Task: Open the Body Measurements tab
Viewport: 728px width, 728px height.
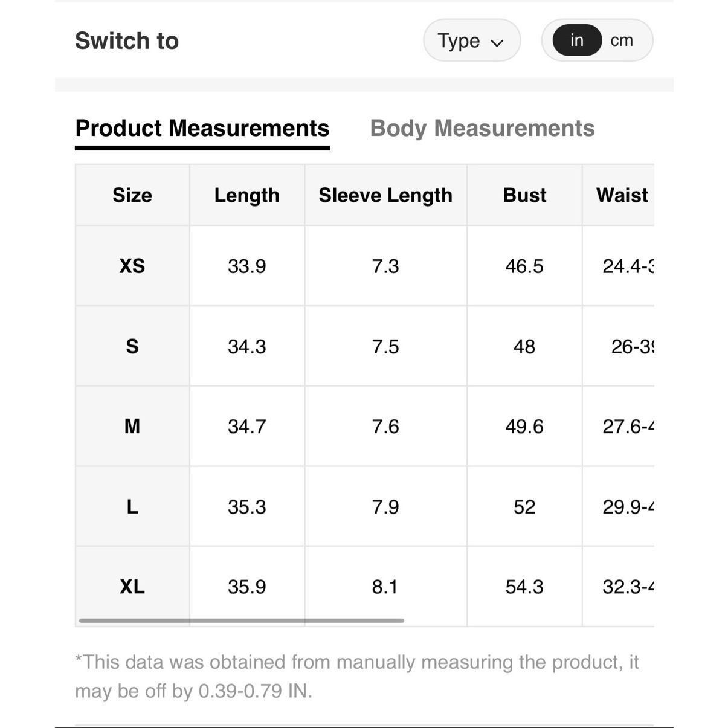Action: click(x=482, y=128)
